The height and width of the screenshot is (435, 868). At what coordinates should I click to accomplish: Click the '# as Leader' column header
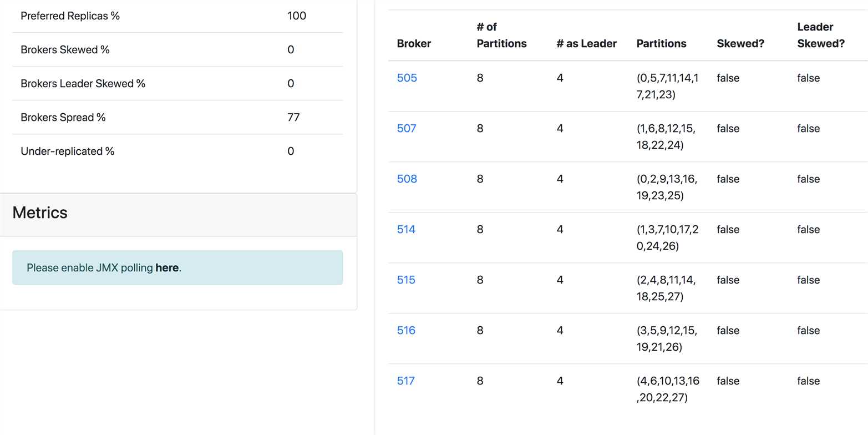586,44
